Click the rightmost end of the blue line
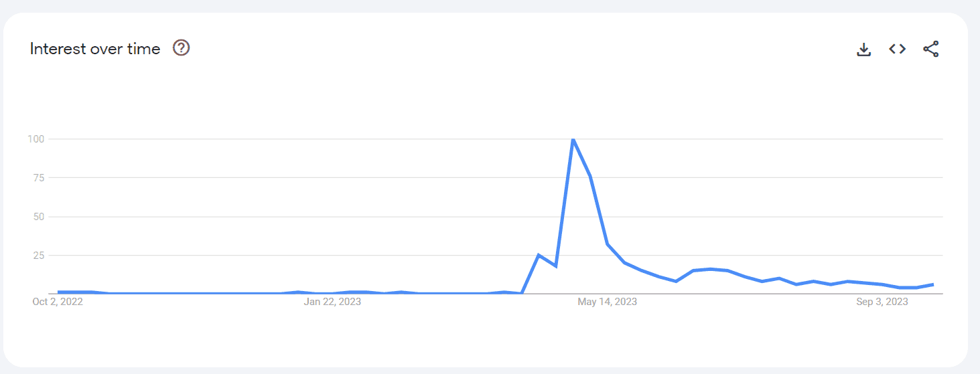The image size is (980, 374). pos(933,284)
